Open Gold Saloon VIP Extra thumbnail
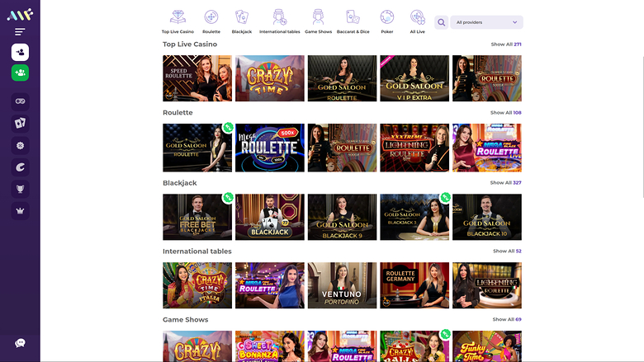 (x=414, y=78)
